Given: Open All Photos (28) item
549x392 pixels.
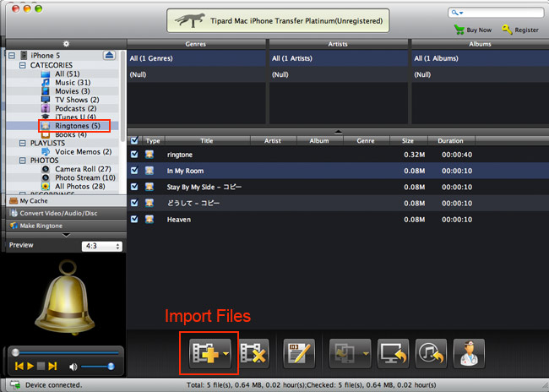Looking at the screenshot, I should (73, 187).
